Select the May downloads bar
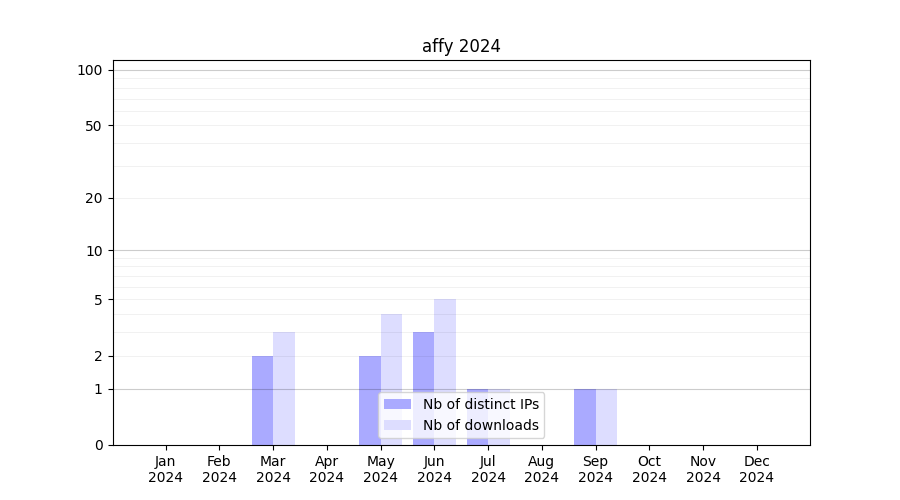Image resolution: width=900 pixels, height=500 pixels. [391, 355]
